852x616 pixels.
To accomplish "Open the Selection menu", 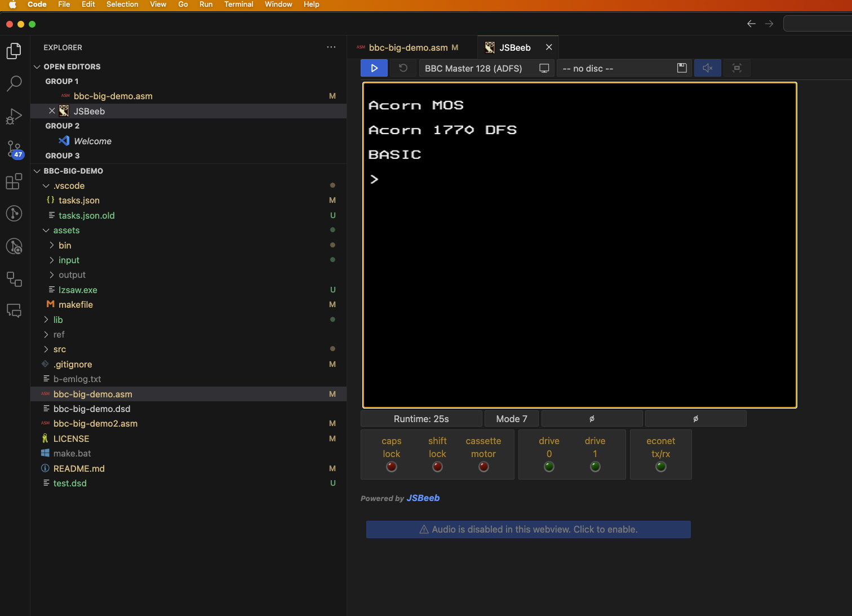I will [x=122, y=5].
